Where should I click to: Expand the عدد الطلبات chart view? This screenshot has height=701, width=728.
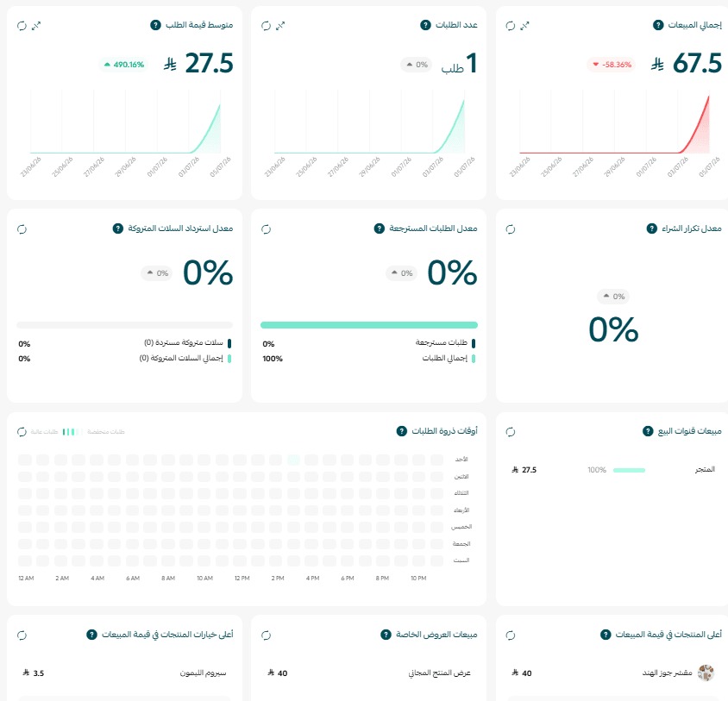coord(280,26)
